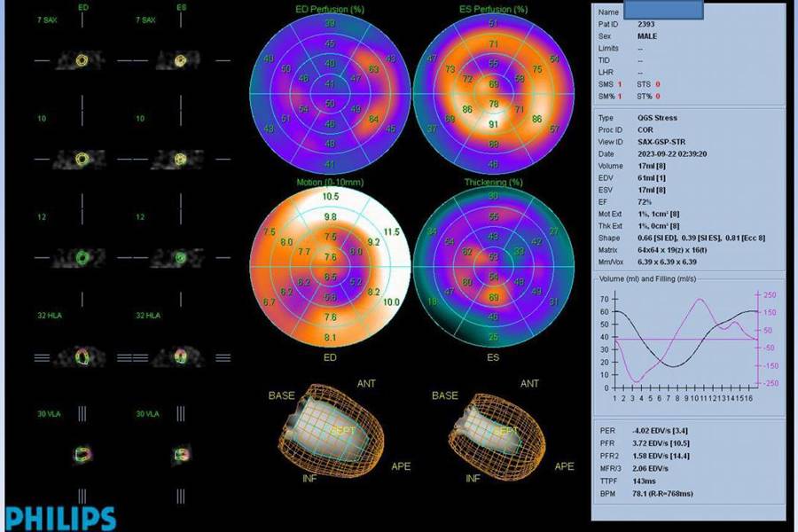This screenshot has height=532, width=798.
Task: Select the View ID value SAX-GSP-STR
Action: pyautogui.click(x=661, y=142)
